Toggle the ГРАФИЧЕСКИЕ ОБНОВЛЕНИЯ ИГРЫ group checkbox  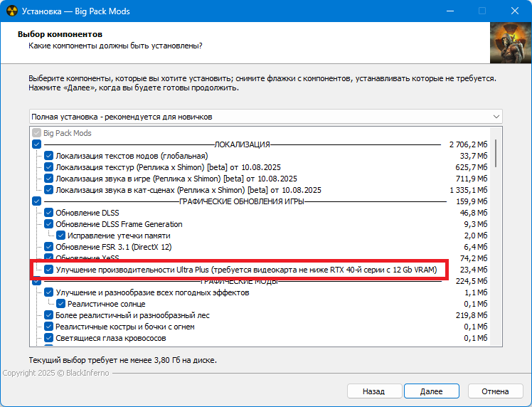37,201
